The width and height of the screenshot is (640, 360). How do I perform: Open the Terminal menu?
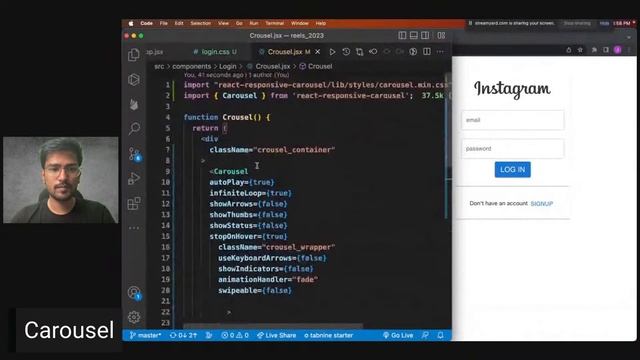click(x=275, y=23)
